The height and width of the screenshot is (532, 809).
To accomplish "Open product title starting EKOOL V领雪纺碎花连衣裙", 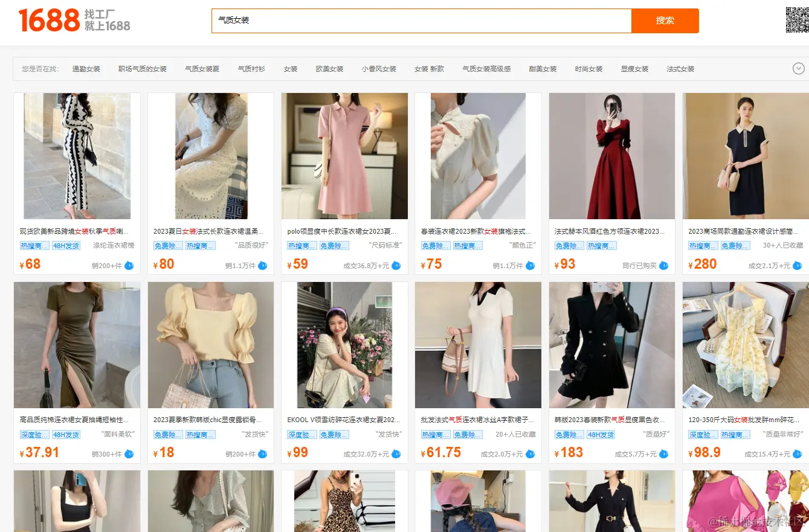I will [x=344, y=420].
